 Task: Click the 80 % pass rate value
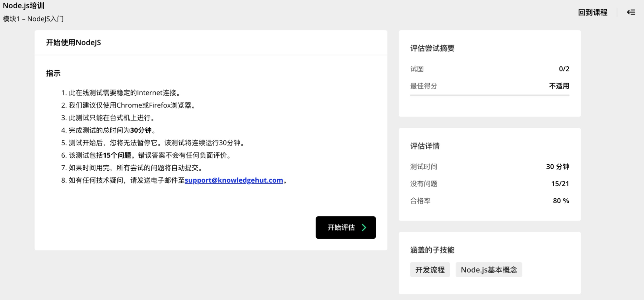point(561,201)
